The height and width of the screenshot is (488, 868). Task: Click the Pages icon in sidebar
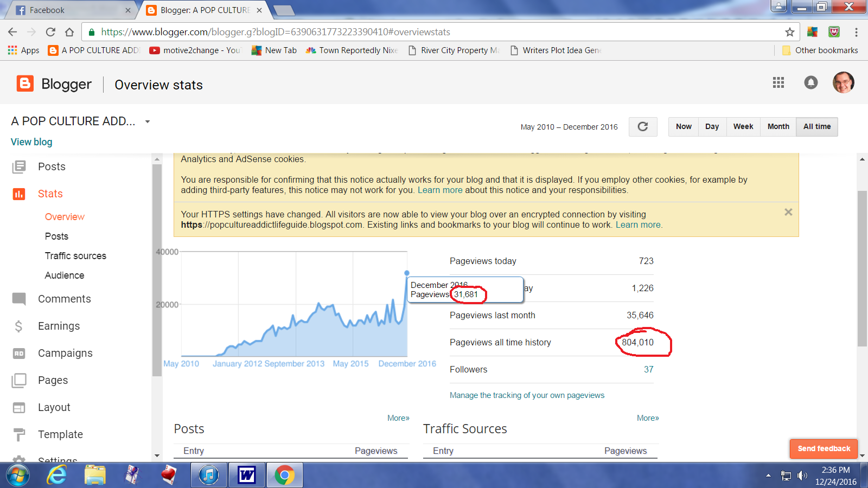point(19,380)
